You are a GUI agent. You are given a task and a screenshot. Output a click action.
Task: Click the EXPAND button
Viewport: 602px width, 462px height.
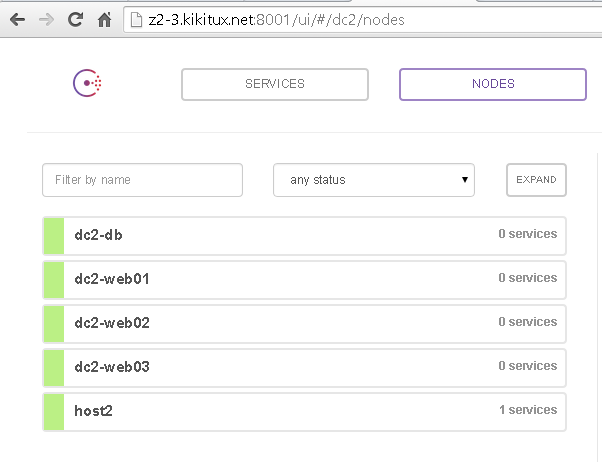click(x=536, y=180)
